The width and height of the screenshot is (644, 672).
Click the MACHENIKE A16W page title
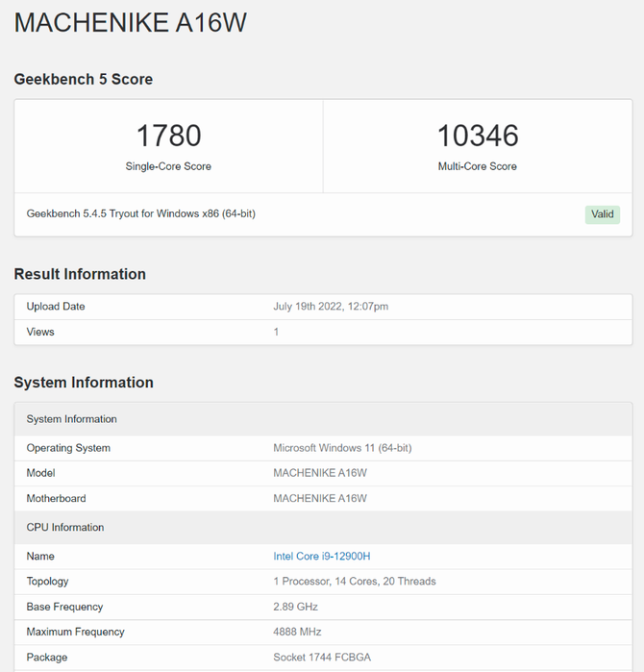coord(131,24)
